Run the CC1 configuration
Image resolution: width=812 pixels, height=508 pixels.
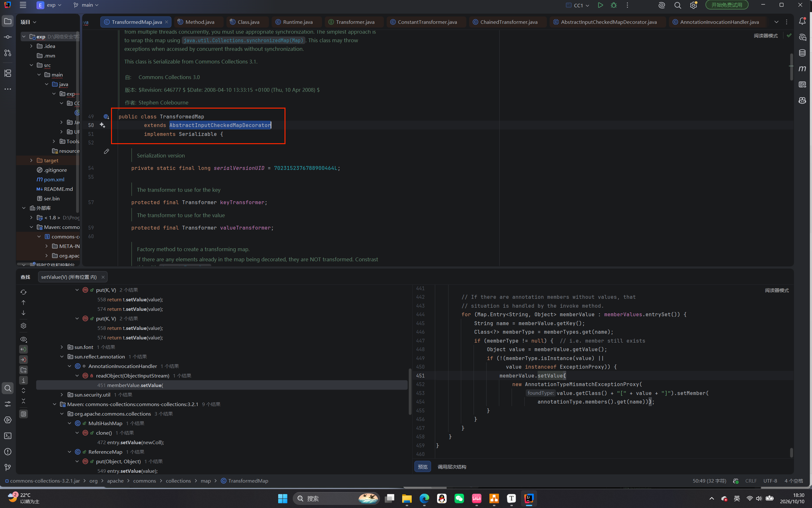(x=600, y=5)
